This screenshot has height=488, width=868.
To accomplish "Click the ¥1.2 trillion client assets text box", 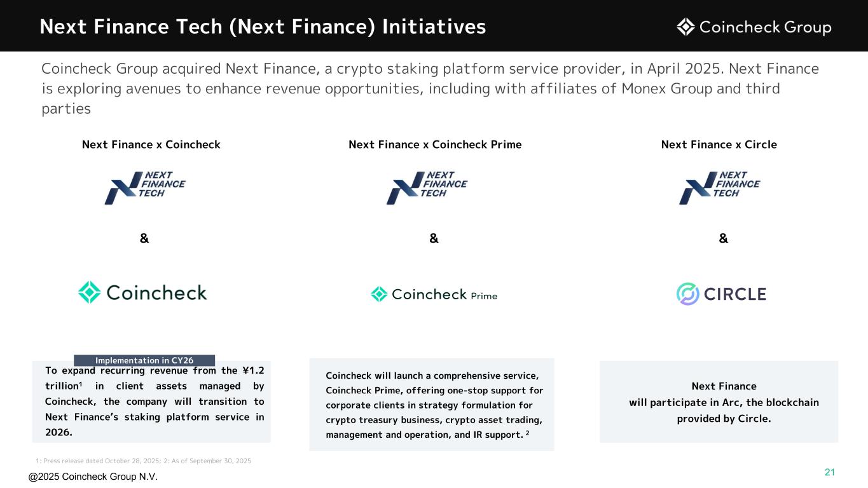I will pyautogui.click(x=151, y=402).
